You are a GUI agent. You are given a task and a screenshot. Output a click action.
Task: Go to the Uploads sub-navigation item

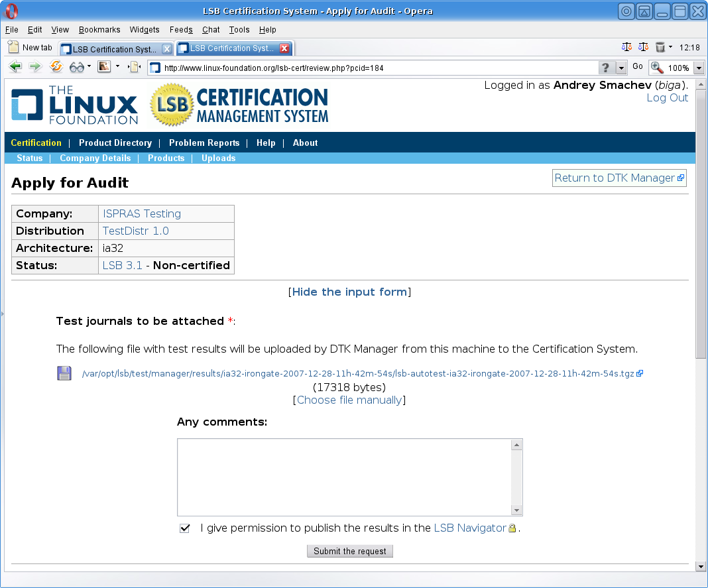pos(219,158)
